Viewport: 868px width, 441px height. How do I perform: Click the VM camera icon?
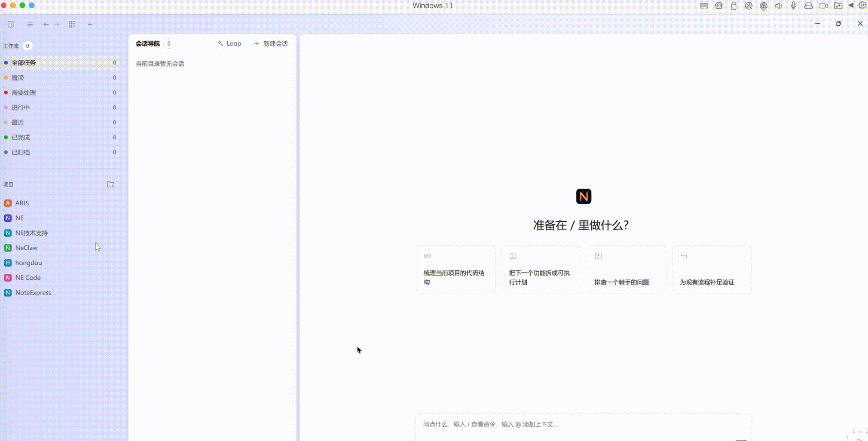click(823, 6)
